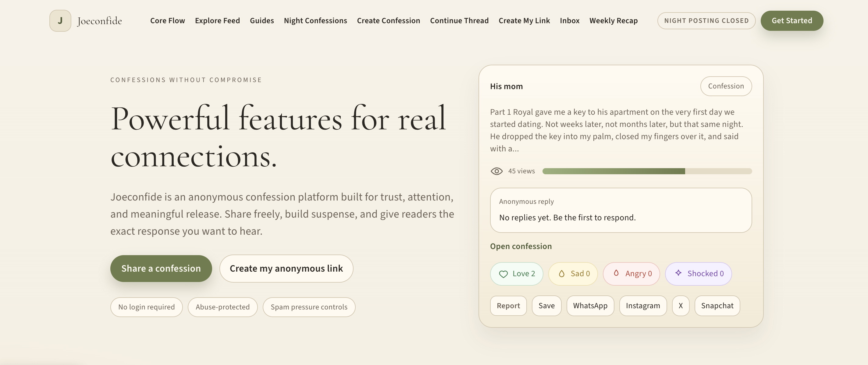The height and width of the screenshot is (365, 868).
Task: Click the Get Started button
Action: pyautogui.click(x=792, y=20)
